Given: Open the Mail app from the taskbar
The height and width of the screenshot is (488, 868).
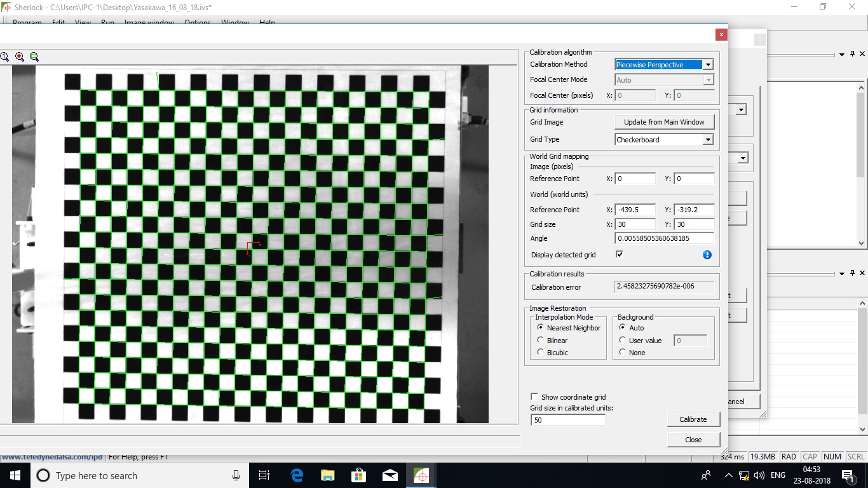Looking at the screenshot, I should tap(390, 475).
